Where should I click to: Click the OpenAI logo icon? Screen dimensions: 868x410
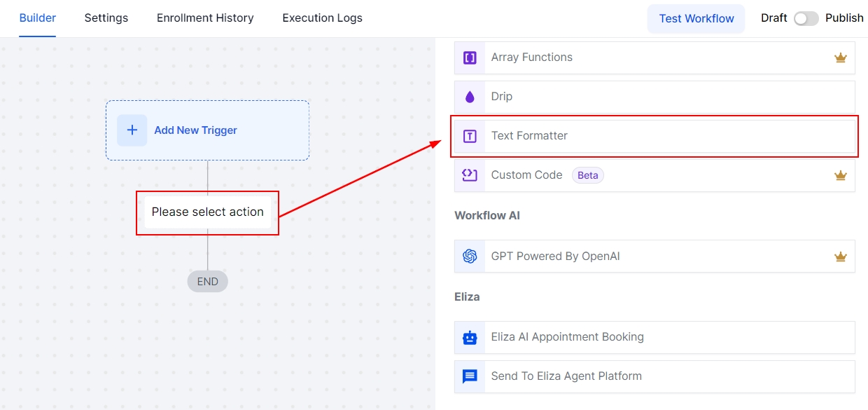coord(470,257)
